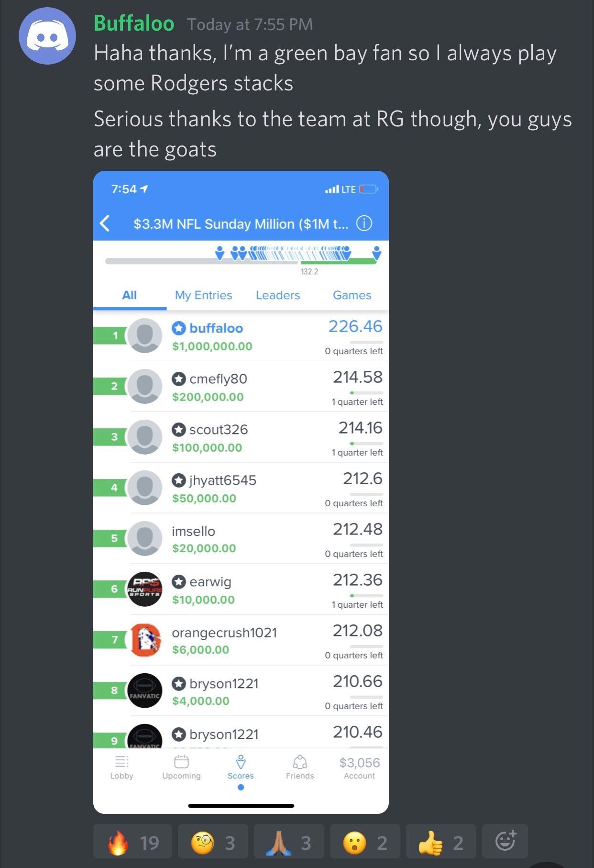Open the contest info circle icon
This screenshot has height=868, width=594.
pos(364,223)
